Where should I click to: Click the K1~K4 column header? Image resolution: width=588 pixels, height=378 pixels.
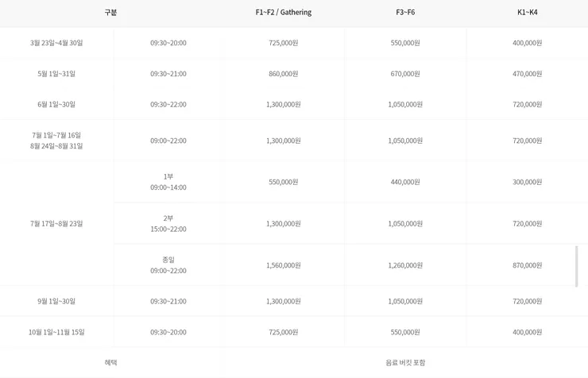[x=528, y=13]
